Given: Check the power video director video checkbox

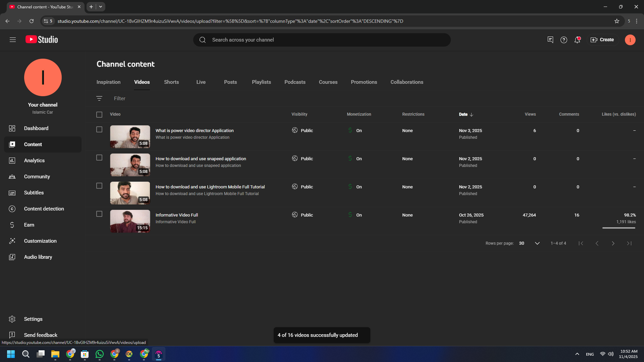Looking at the screenshot, I should [99, 130].
